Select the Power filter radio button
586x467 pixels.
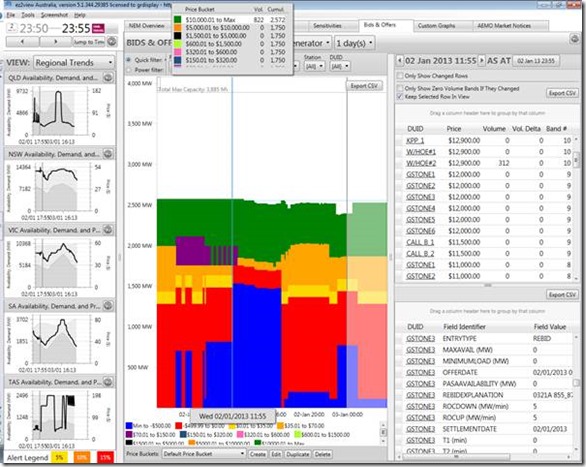(x=129, y=70)
